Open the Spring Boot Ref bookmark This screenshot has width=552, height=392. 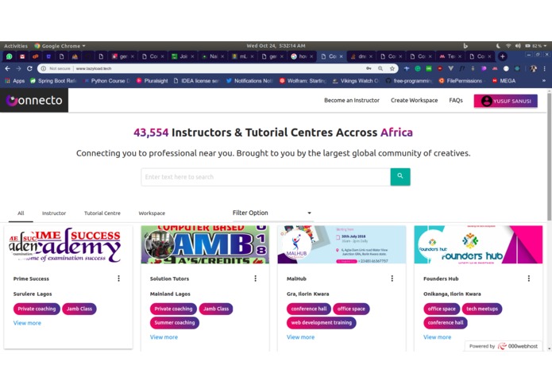(x=53, y=81)
